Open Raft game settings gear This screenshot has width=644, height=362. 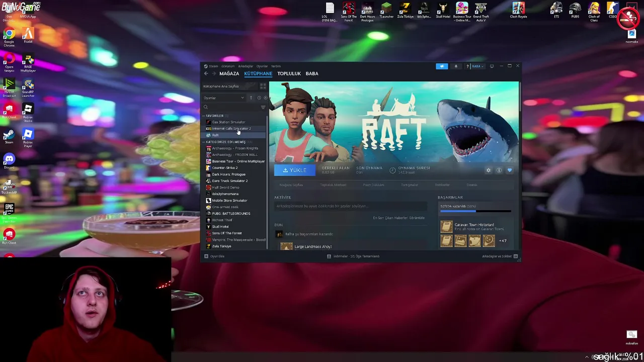488,170
